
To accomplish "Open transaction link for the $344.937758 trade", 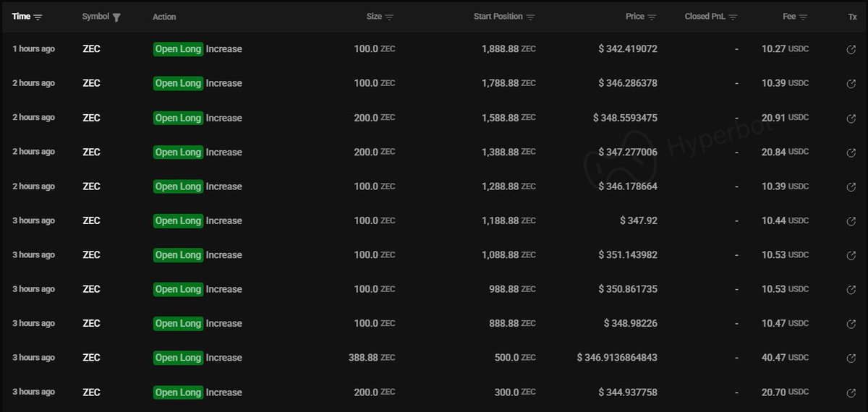I will pyautogui.click(x=851, y=393).
